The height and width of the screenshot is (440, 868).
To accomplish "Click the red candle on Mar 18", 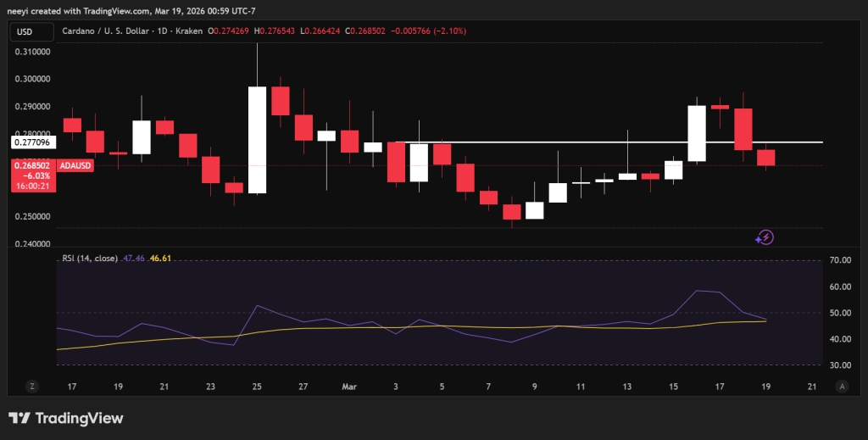I will coord(743,129).
